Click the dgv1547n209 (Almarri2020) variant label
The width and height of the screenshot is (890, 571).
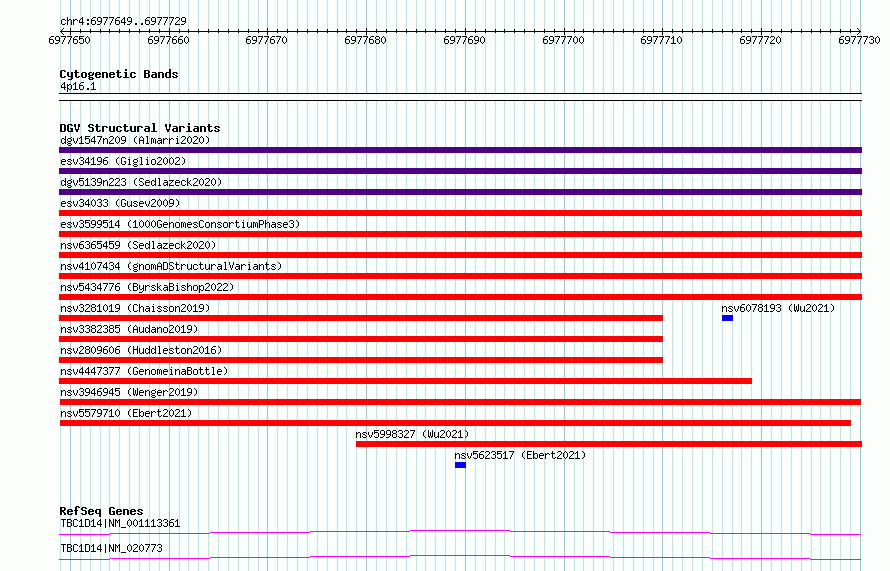pyautogui.click(x=135, y=140)
